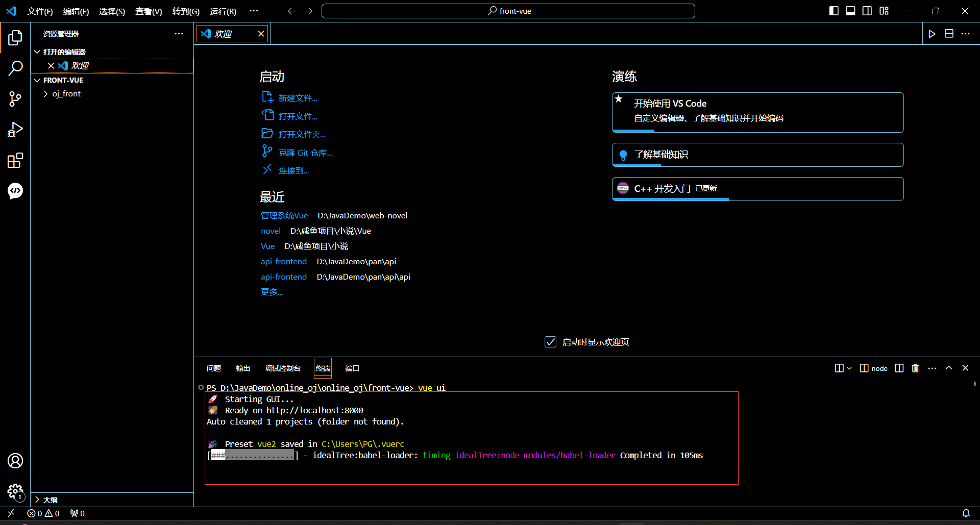The image size is (980, 525).
Task: Maximize the panel with up chevron
Action: tap(949, 368)
